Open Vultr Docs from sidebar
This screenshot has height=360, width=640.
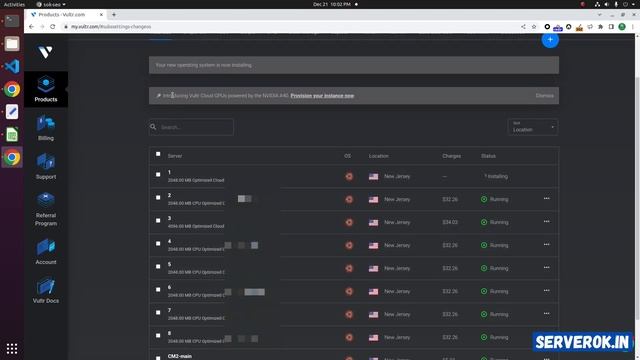tap(46, 290)
